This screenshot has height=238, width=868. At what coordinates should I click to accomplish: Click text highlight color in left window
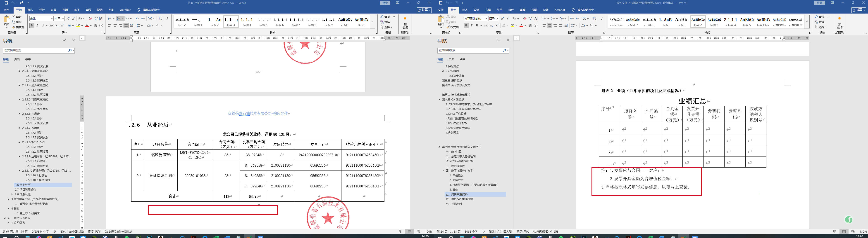(78, 26)
